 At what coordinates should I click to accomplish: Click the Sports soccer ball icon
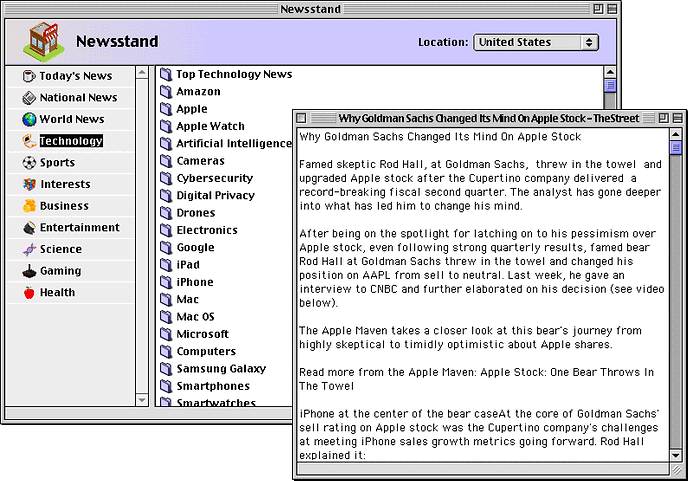[x=29, y=163]
